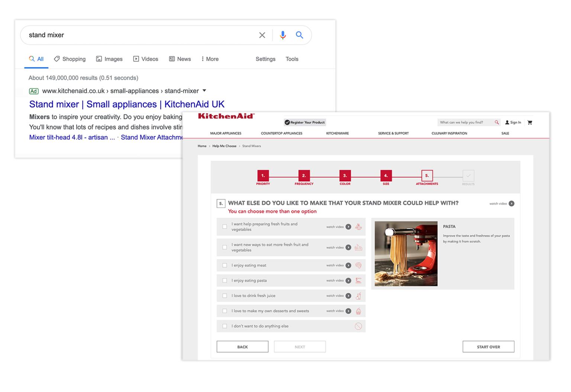Play watch video for eating pasta option
571x392 pixels.
(x=348, y=281)
